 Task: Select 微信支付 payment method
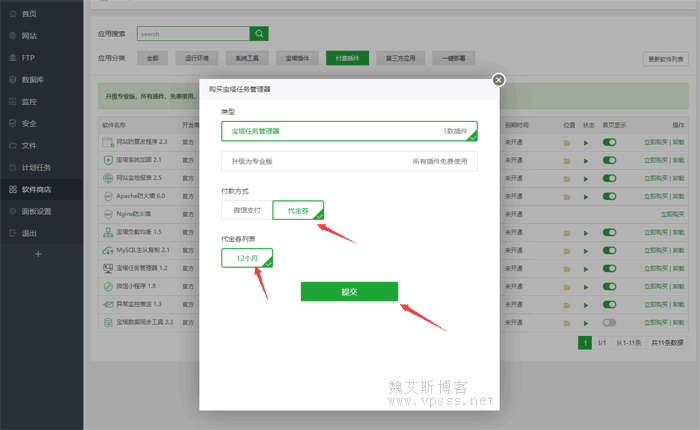[x=246, y=210]
